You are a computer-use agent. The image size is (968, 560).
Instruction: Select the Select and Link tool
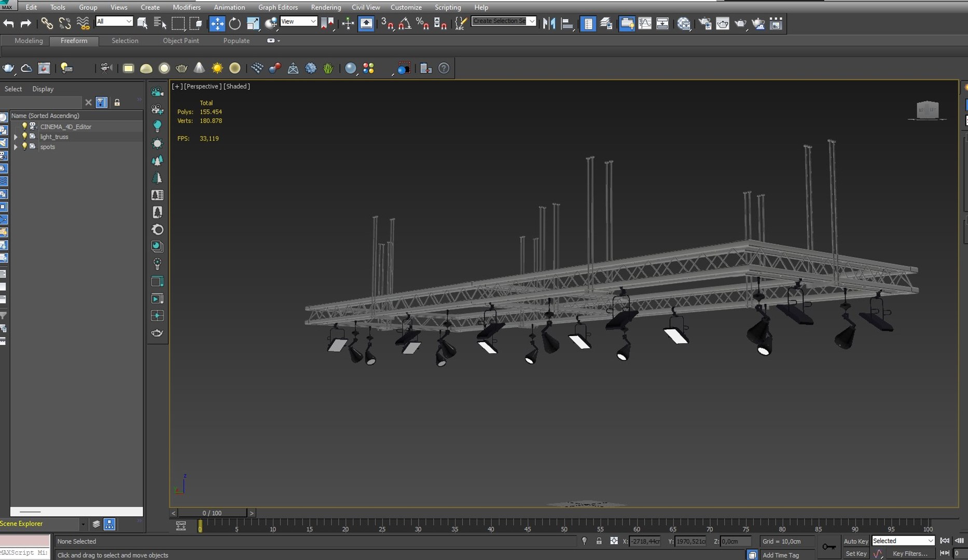[x=47, y=23]
